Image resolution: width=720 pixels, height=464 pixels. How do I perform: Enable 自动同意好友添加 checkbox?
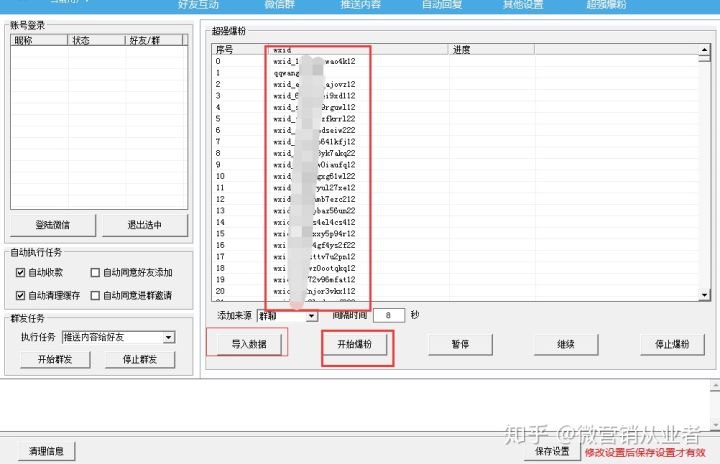pos(95,272)
